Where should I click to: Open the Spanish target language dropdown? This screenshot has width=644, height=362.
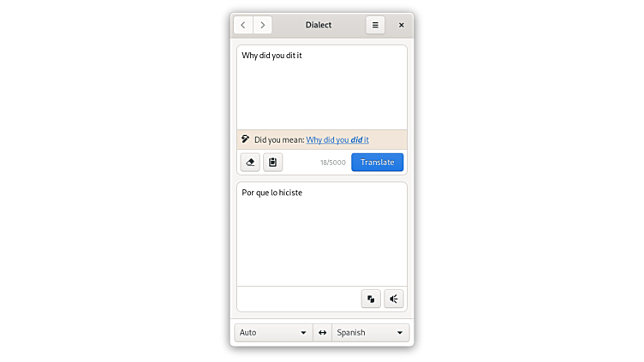coord(371,332)
